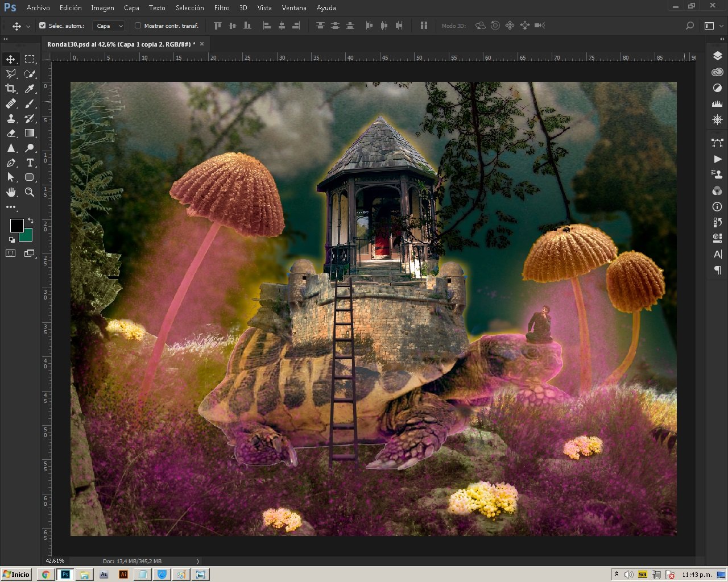728x582 pixels.
Task: Uncheck the Selec. autom. checkbox
Action: pyautogui.click(x=42, y=26)
